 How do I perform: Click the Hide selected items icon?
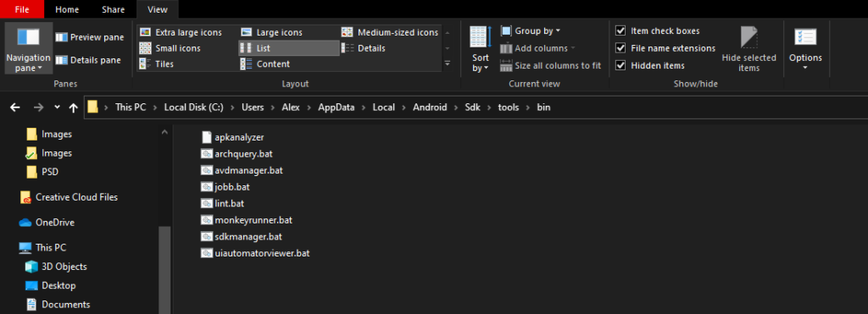point(749,48)
